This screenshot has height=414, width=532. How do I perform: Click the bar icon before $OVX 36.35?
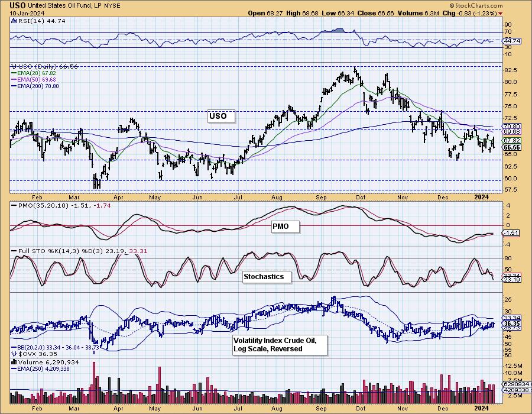click(x=14, y=354)
